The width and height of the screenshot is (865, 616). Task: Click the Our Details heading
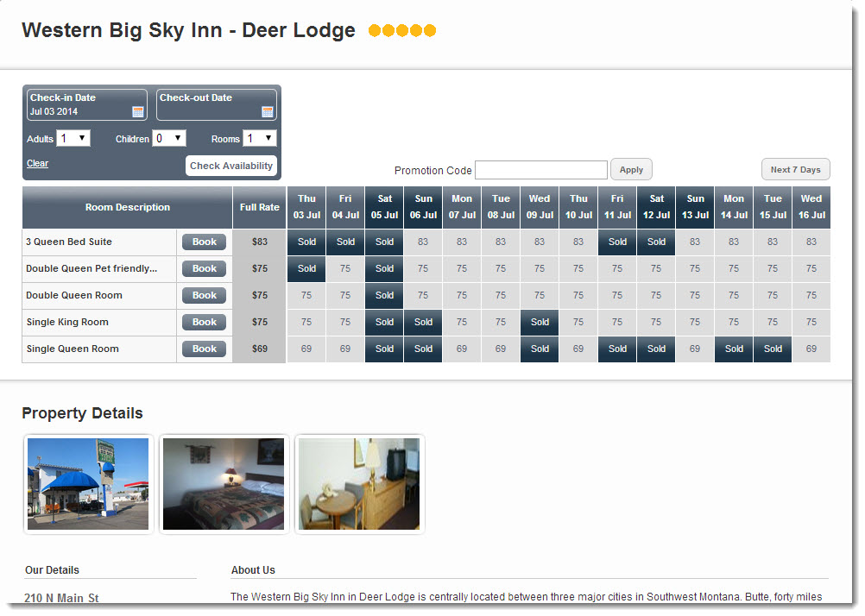(52, 569)
